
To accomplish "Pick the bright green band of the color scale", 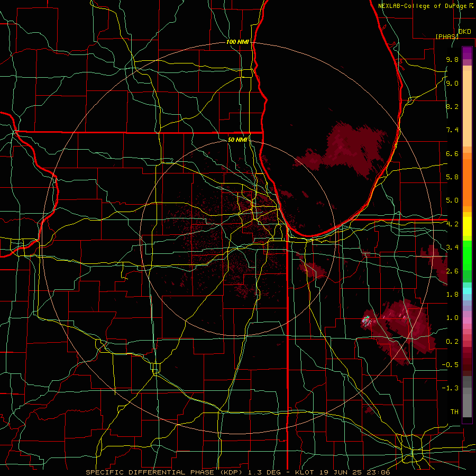I will click(x=467, y=255).
